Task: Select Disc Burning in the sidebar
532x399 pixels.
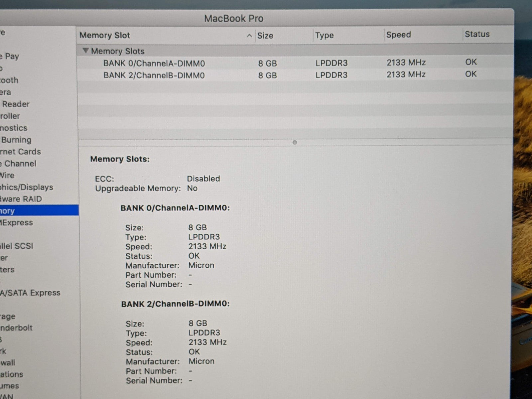Action: point(16,140)
